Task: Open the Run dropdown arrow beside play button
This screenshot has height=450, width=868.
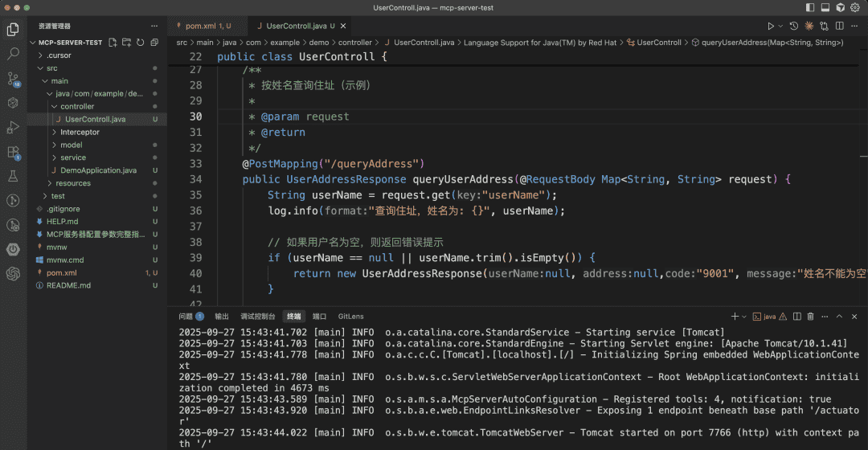Action: 780,27
